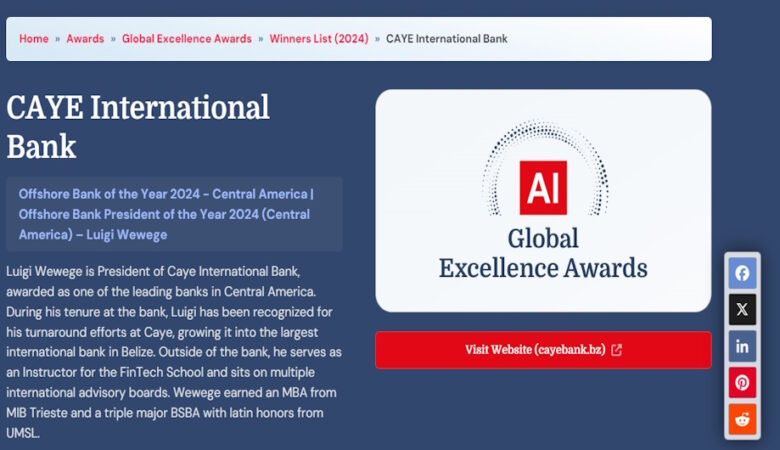Image resolution: width=780 pixels, height=450 pixels.
Task: Click the external link icon in Visit Website button
Action: point(616,350)
